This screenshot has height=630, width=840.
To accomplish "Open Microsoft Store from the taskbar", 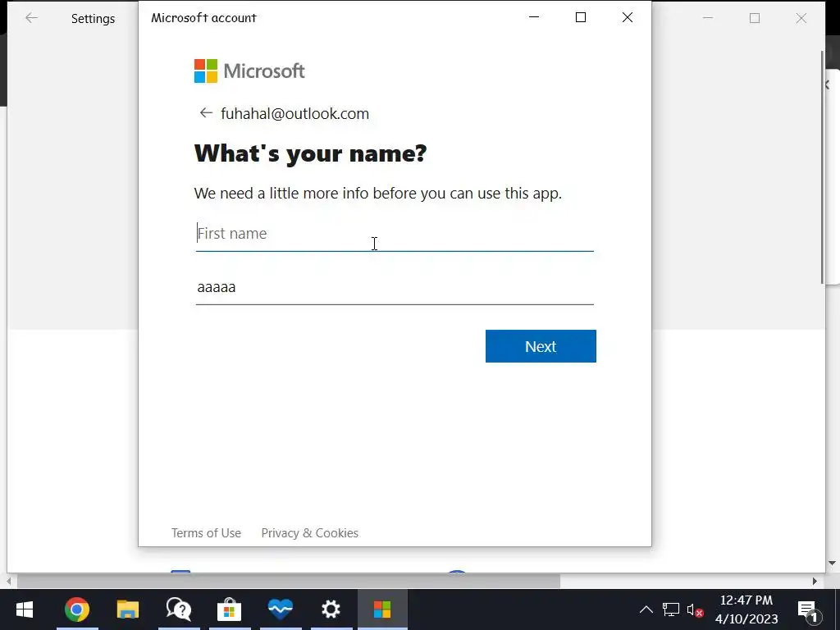I will (230, 609).
